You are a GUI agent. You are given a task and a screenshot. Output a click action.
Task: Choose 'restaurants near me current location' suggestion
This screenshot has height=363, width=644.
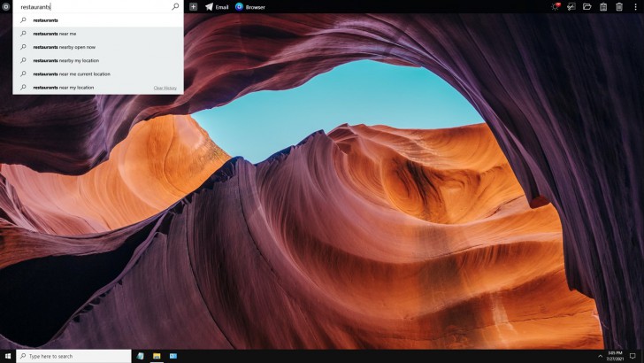point(98,74)
